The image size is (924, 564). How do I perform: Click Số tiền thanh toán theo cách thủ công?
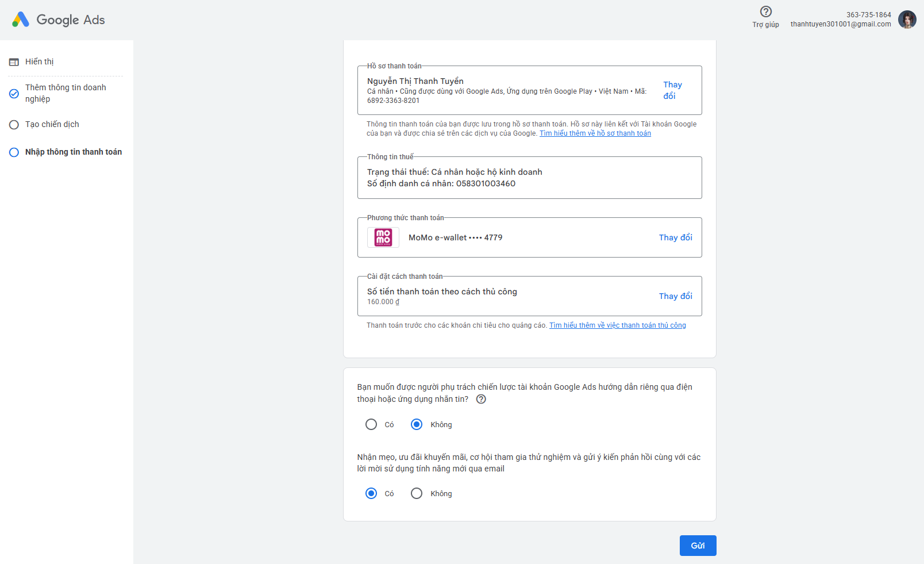click(442, 291)
